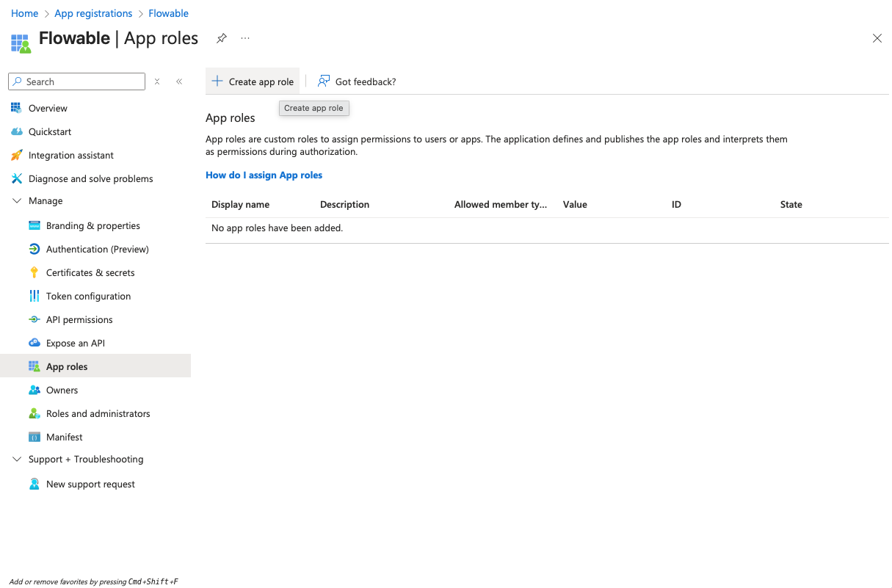Collapse the Support + Troubleshooting section
The width and height of the screenshot is (892, 588).
[17, 459]
